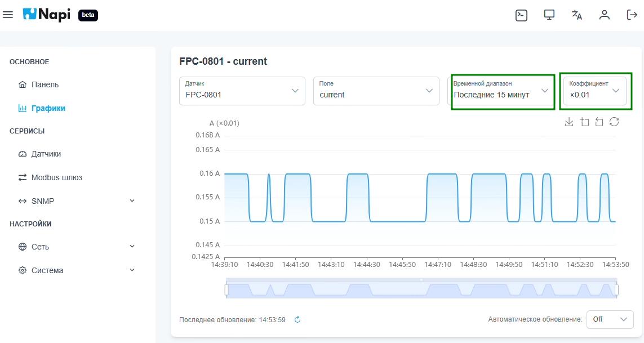Open Modbus шлюз in the sidebar

point(56,177)
